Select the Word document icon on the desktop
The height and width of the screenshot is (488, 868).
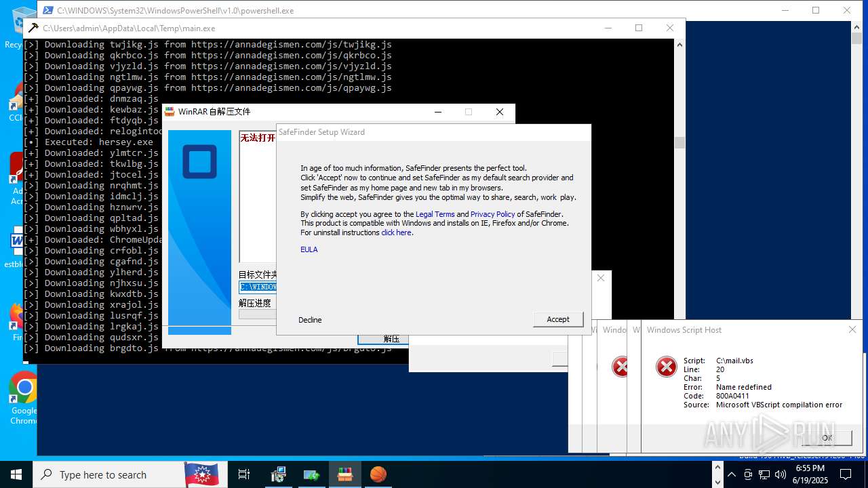(x=16, y=247)
